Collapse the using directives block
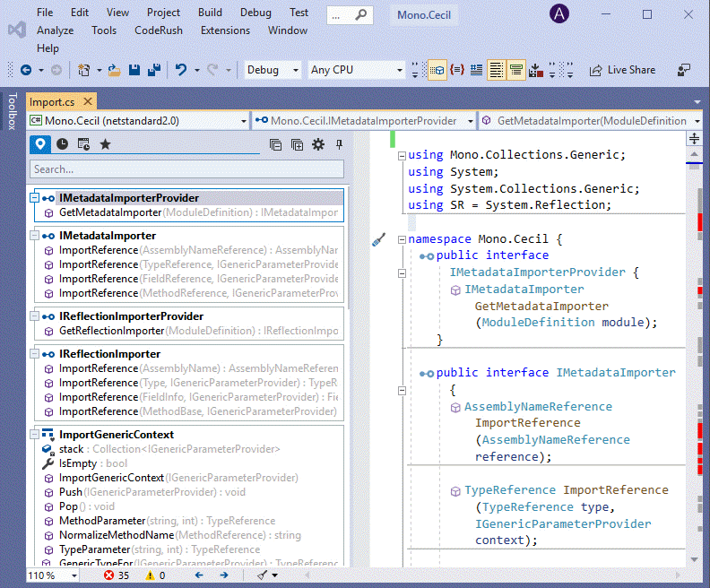The height and width of the screenshot is (588, 710). click(402, 156)
